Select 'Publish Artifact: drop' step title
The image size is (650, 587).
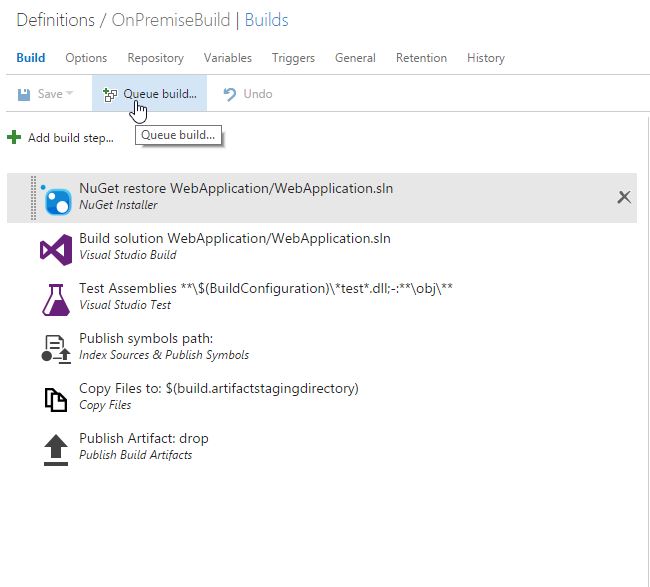[143, 438]
